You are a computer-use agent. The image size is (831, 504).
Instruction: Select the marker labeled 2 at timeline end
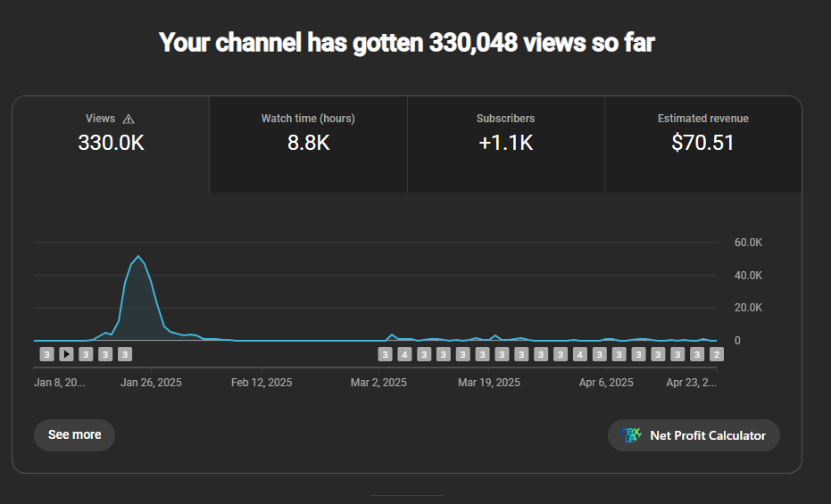716,354
